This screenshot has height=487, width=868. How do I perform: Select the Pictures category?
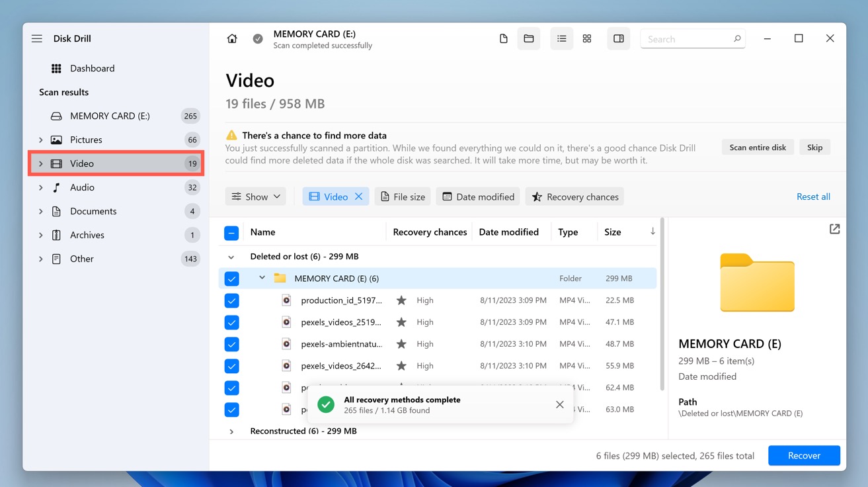[x=116, y=140]
